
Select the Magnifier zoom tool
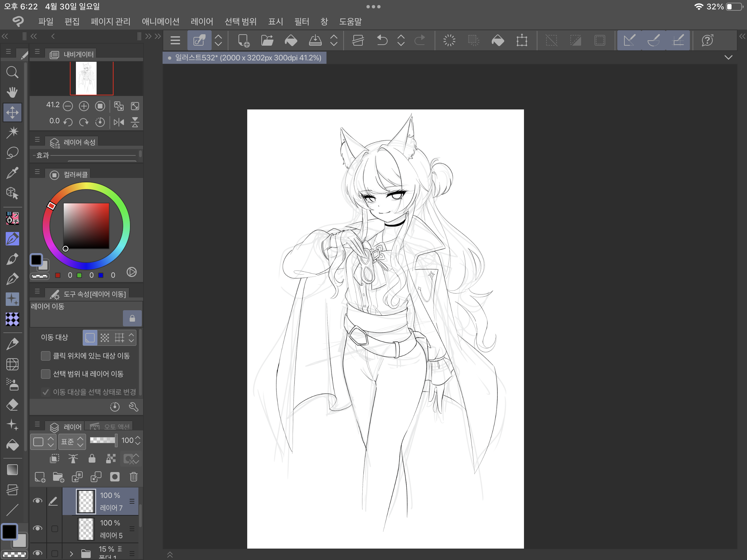[12, 72]
